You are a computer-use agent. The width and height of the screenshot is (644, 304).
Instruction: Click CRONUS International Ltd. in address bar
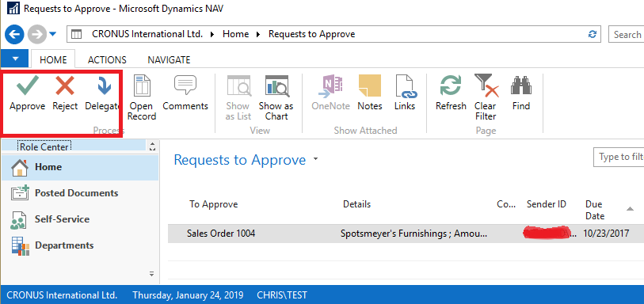[x=147, y=35]
